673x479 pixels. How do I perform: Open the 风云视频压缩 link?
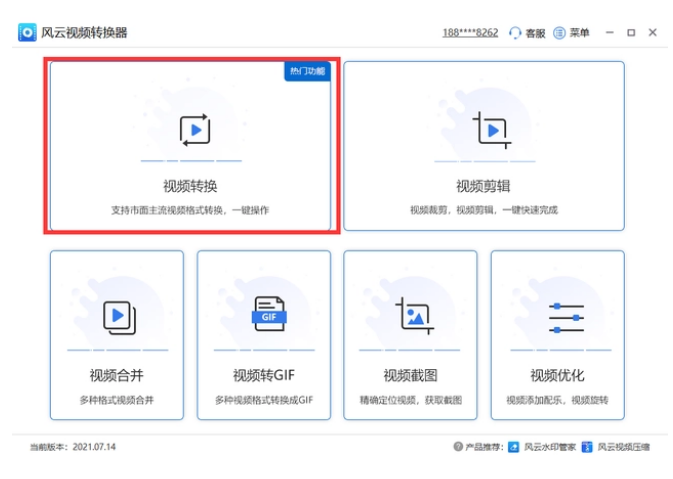click(624, 447)
